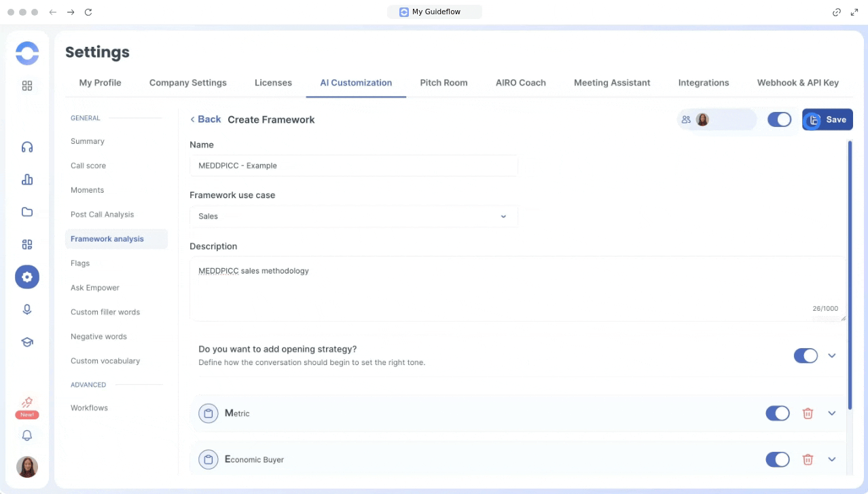
Task: Click the headphones icon in left sidebar
Action: [x=27, y=147]
